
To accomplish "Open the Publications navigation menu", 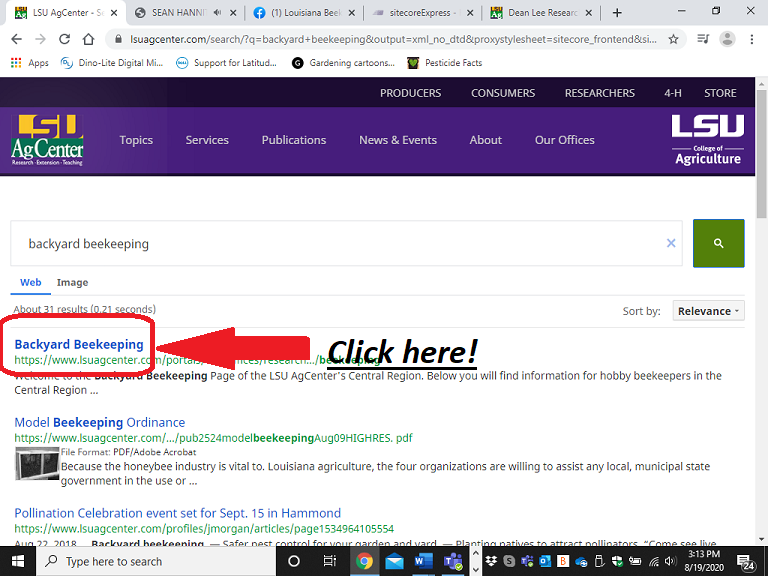I will 294,140.
